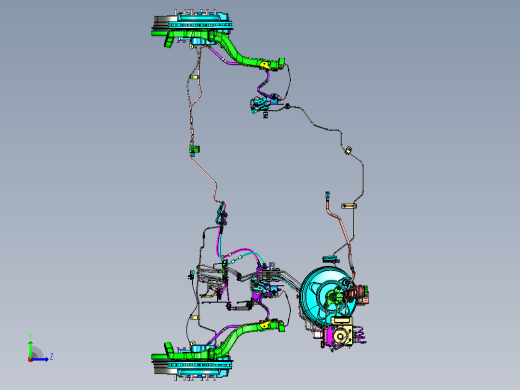520x390 pixels.
Task: Click the red origin sphere of the triad
Action: pos(30,360)
